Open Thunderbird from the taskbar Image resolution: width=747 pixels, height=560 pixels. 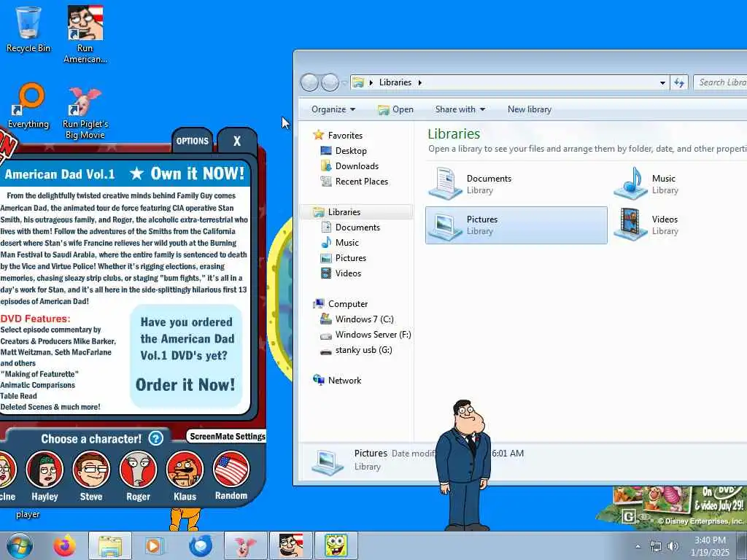(200, 545)
